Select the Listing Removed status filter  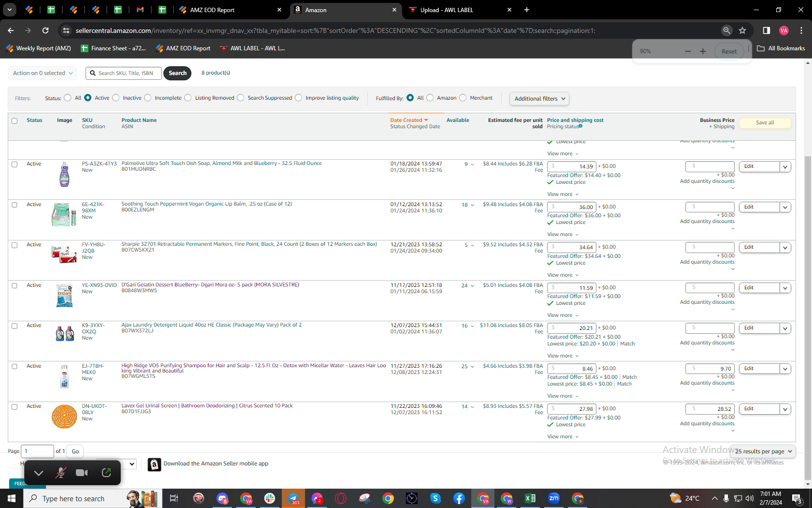(x=188, y=98)
